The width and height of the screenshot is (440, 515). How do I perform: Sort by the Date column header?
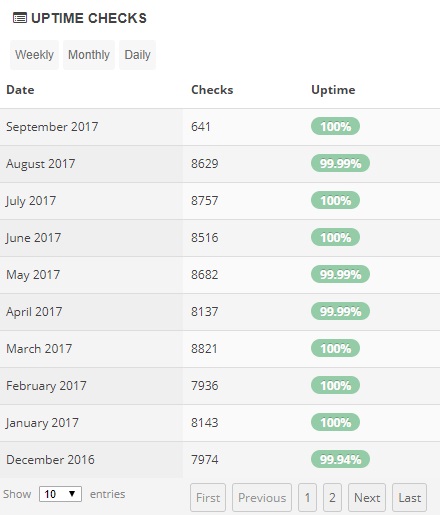point(20,90)
